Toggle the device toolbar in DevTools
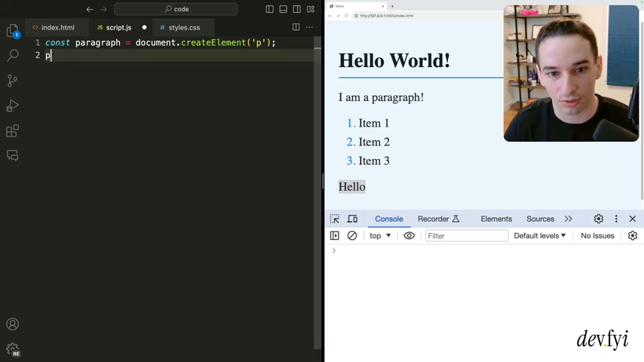The height and width of the screenshot is (362, 644). click(x=352, y=219)
